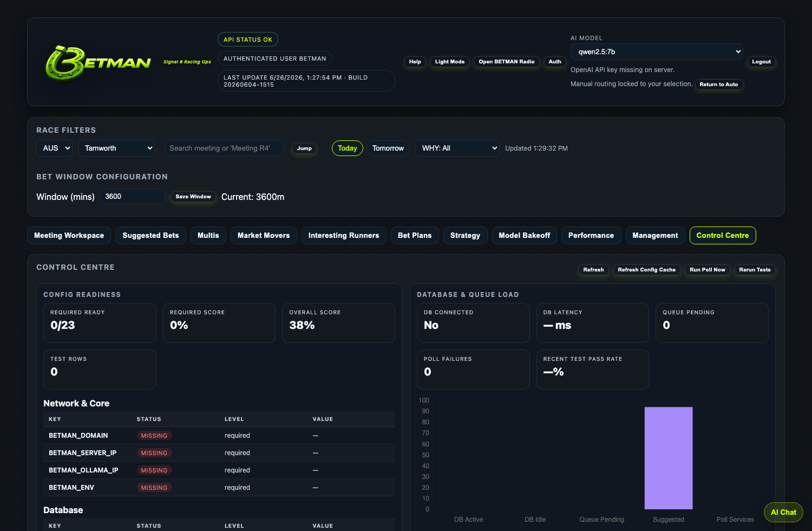
Task: Click the Rerun Tests button
Action: coord(755,270)
